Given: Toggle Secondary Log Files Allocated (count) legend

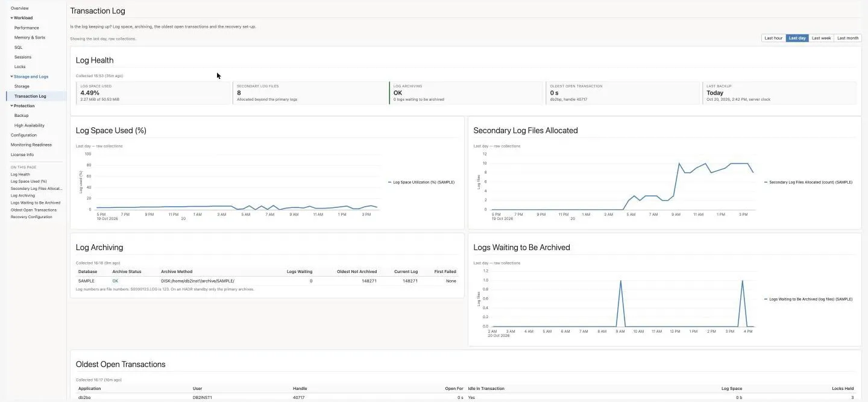Looking at the screenshot, I should click(808, 182).
